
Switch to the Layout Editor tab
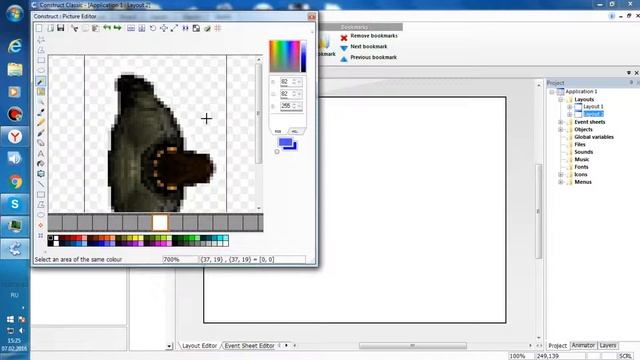(x=200, y=346)
